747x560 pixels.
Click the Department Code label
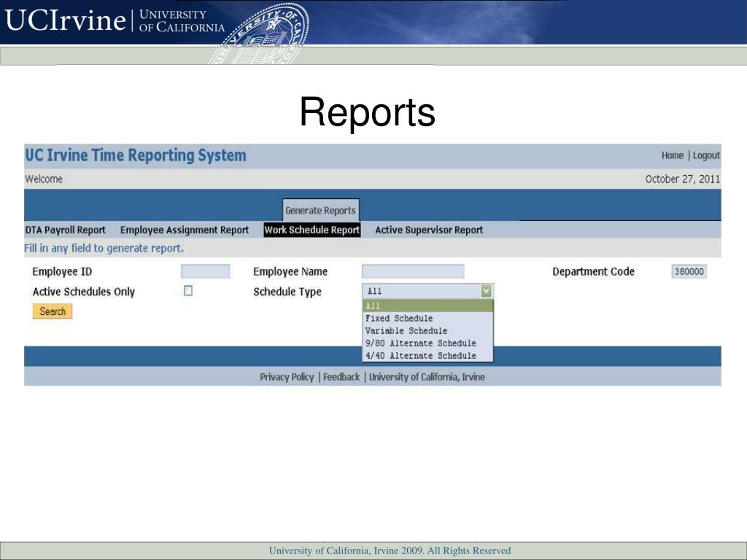tap(593, 271)
